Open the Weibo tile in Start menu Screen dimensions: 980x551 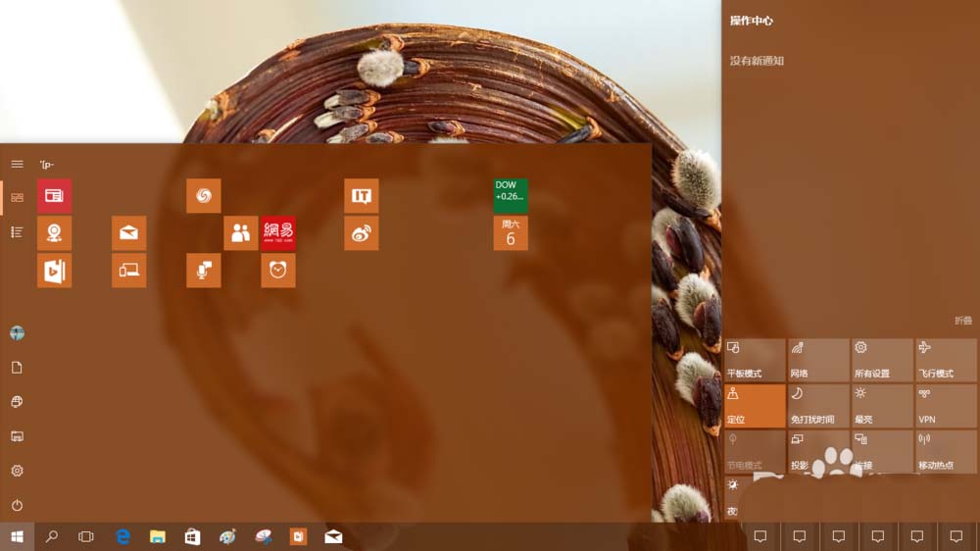point(362,233)
